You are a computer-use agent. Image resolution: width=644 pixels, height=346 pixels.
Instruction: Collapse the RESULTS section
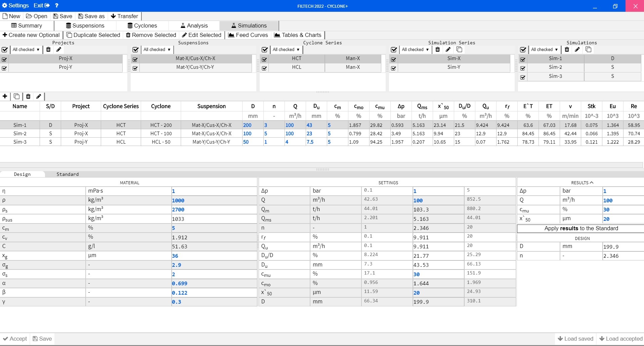pyautogui.click(x=582, y=183)
